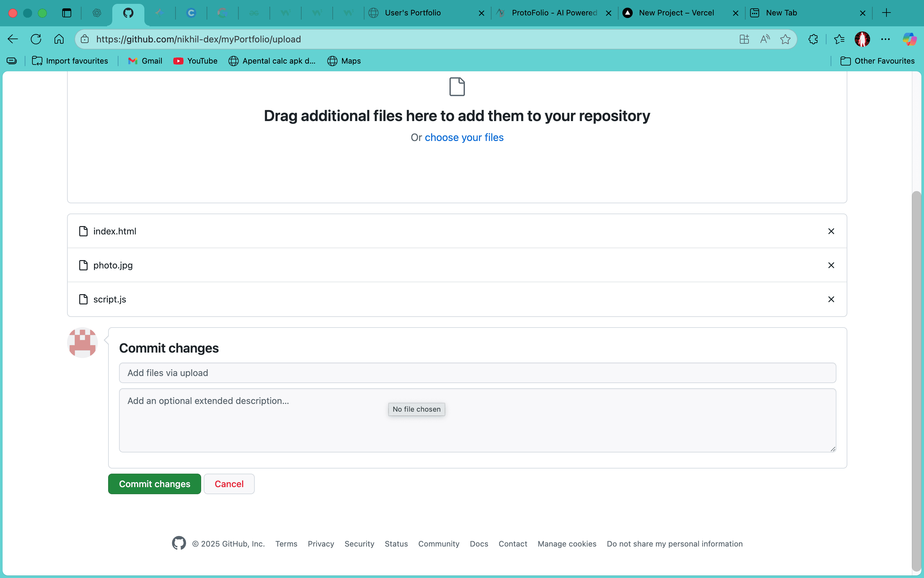924x578 pixels.
Task: Add this page to favourites star
Action: tap(785, 39)
